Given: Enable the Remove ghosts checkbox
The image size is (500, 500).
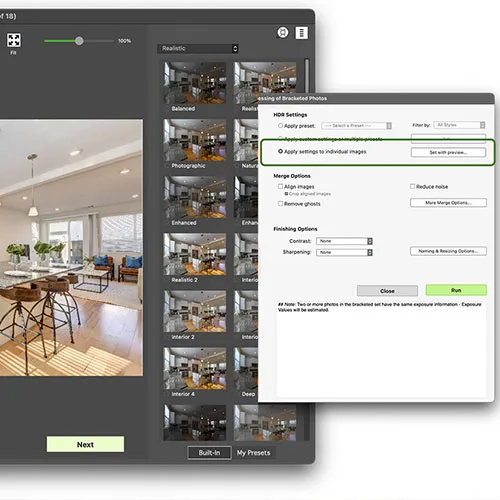Looking at the screenshot, I should [280, 203].
